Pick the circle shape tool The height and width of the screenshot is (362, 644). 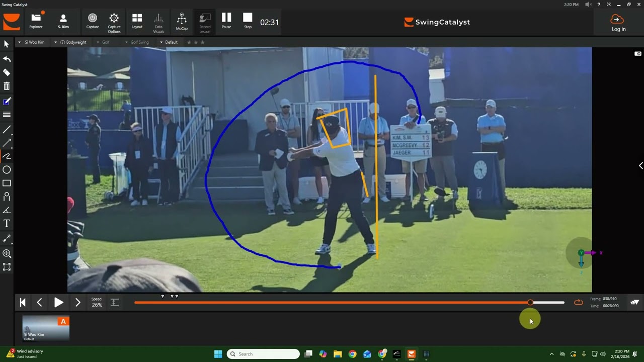[7, 170]
